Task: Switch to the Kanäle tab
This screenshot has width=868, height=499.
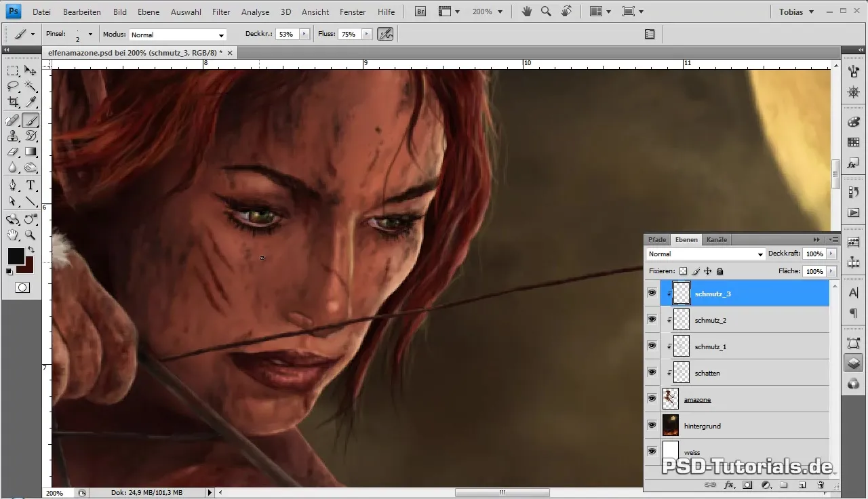Action: [717, 239]
